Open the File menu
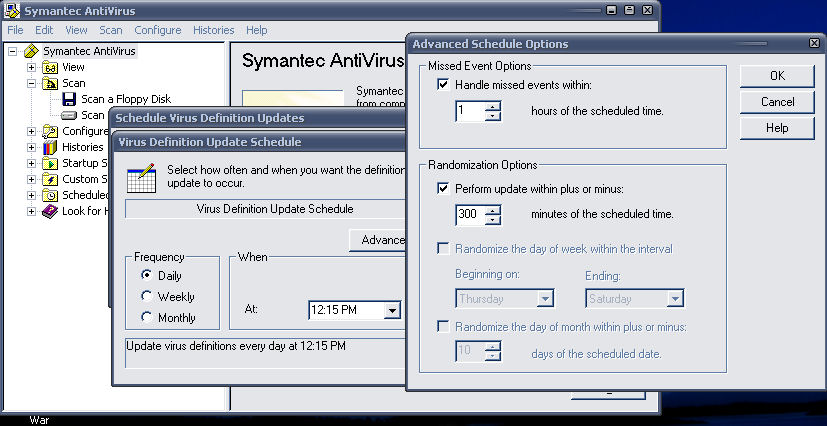This screenshot has height=426, width=827. (15, 30)
